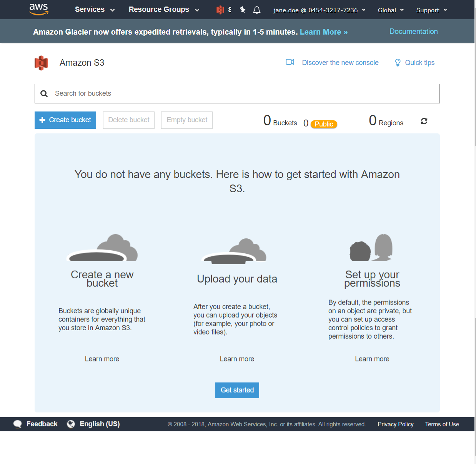Click the globe language icon
This screenshot has width=476, height=464.
[71, 424]
